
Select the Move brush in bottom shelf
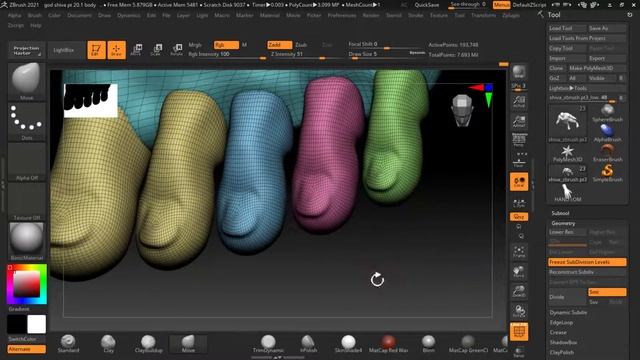(x=188, y=344)
